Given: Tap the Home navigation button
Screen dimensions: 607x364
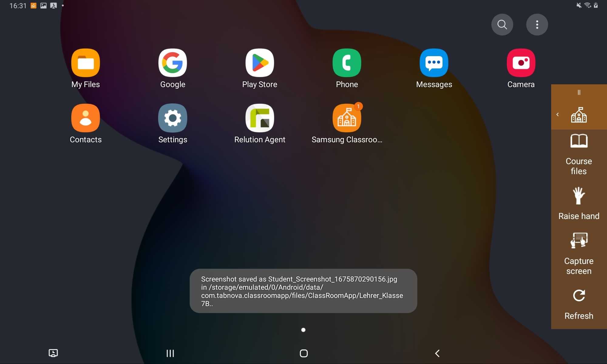Looking at the screenshot, I should click(303, 353).
